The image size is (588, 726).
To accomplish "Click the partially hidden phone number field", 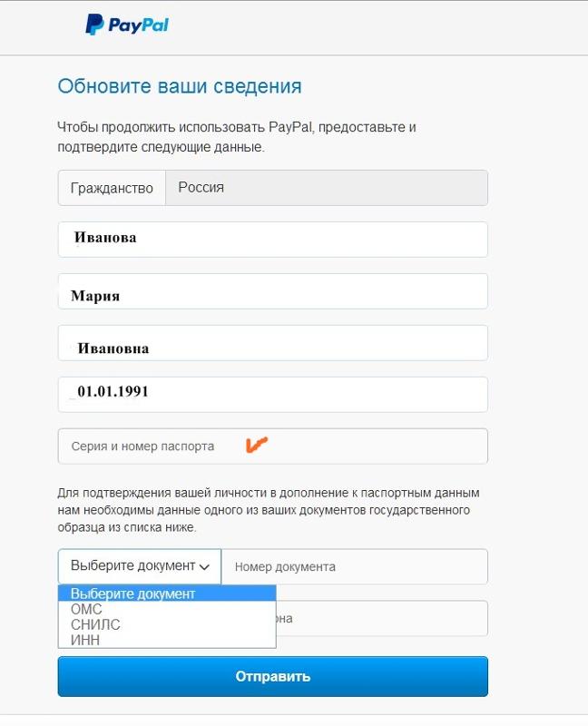I will 382,619.
